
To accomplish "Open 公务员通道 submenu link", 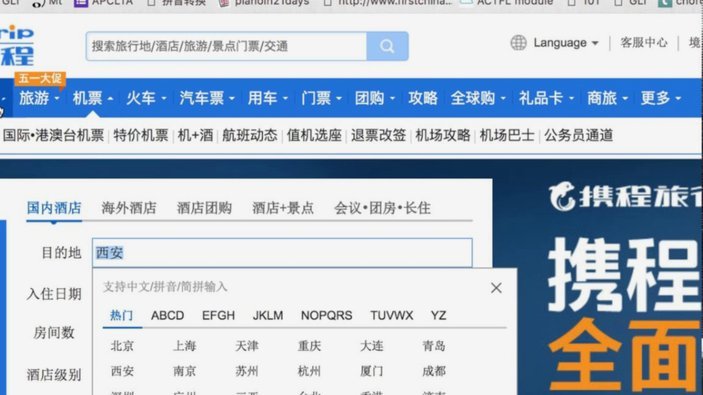I will coord(578,135).
